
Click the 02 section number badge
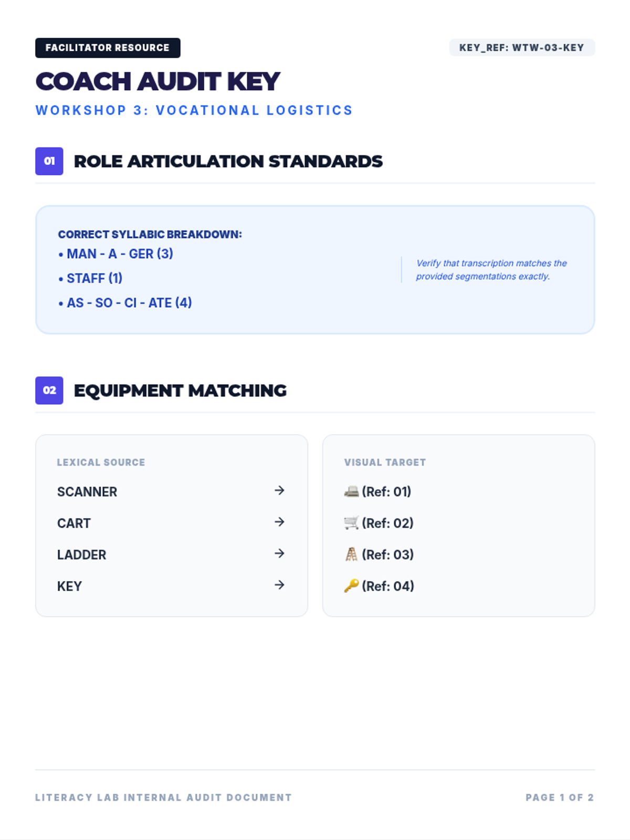tap(49, 391)
